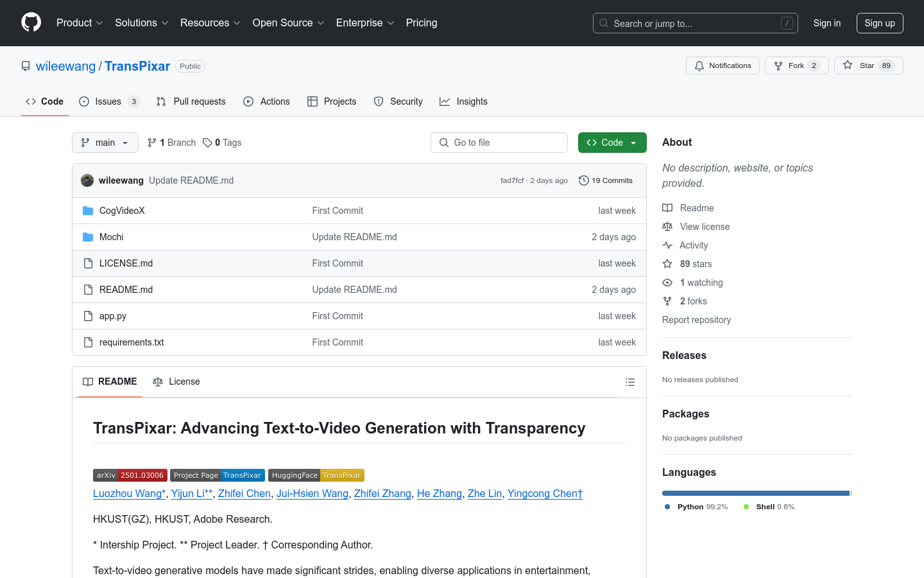The width and height of the screenshot is (924, 578).
Task: Open the Python 99.2% language link
Action: [x=696, y=507]
